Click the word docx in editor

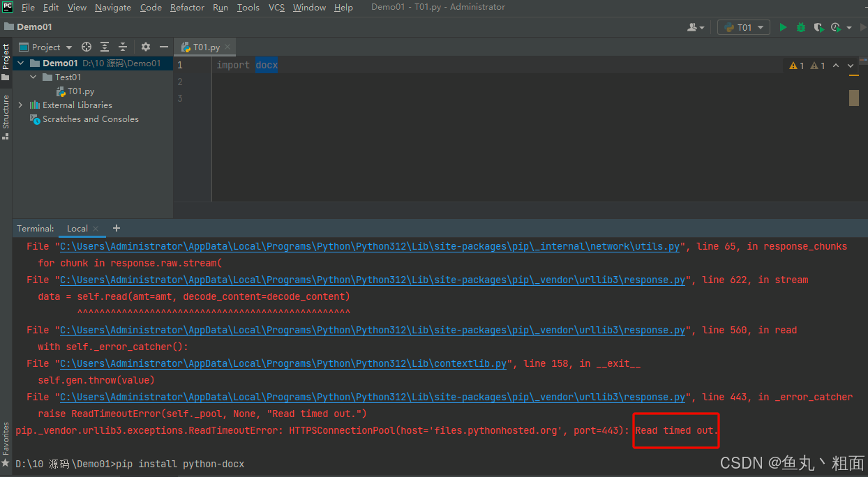click(x=267, y=65)
